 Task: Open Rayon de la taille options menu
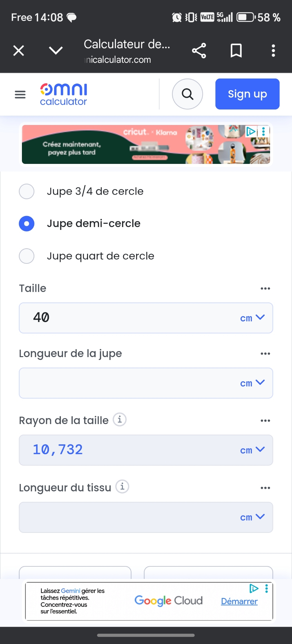[x=265, y=421]
